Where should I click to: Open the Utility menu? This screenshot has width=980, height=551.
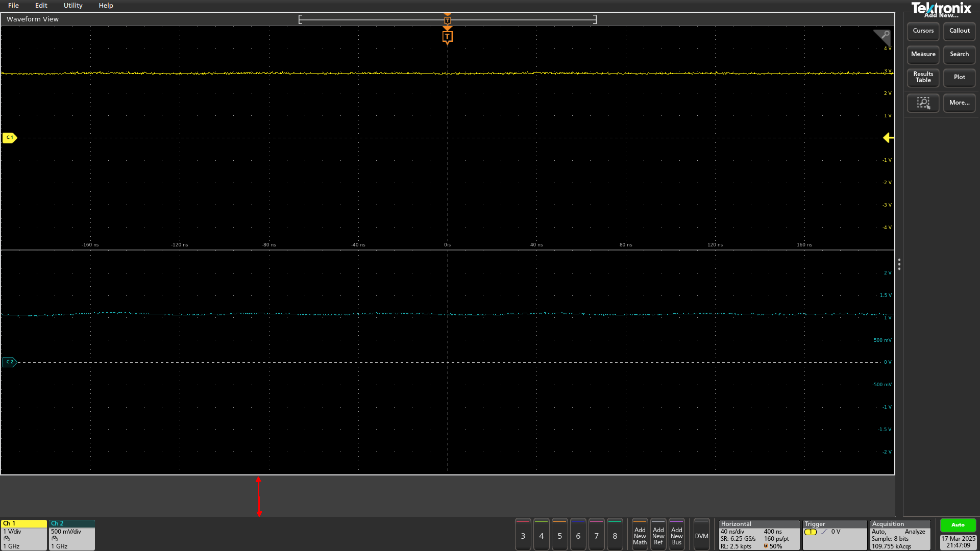point(72,6)
